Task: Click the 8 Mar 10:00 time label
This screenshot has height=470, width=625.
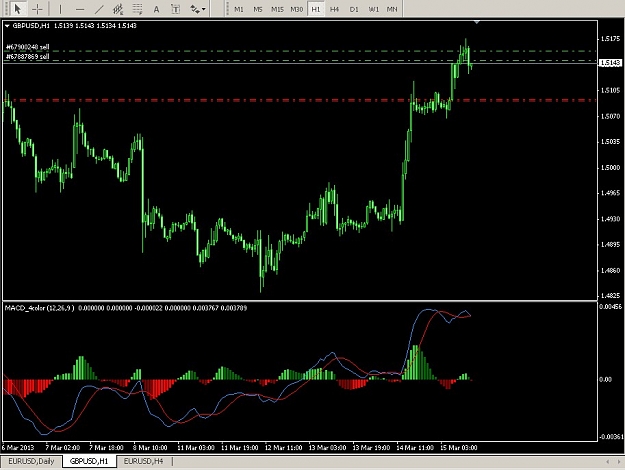Action: tap(150, 448)
